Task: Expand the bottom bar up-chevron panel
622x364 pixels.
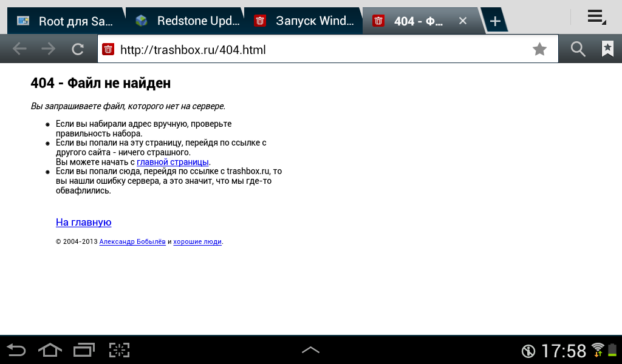Action: coord(310,350)
